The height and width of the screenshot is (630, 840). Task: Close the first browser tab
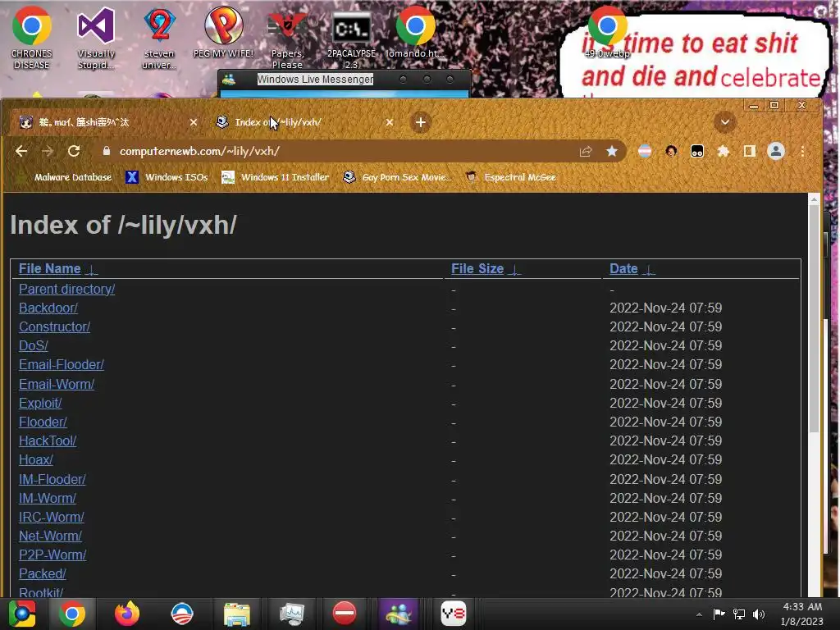point(194,123)
